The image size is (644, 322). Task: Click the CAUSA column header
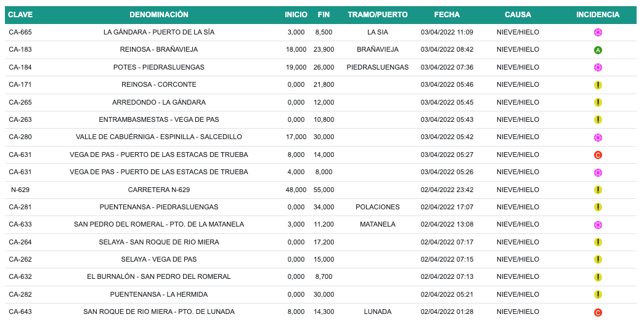(x=518, y=15)
